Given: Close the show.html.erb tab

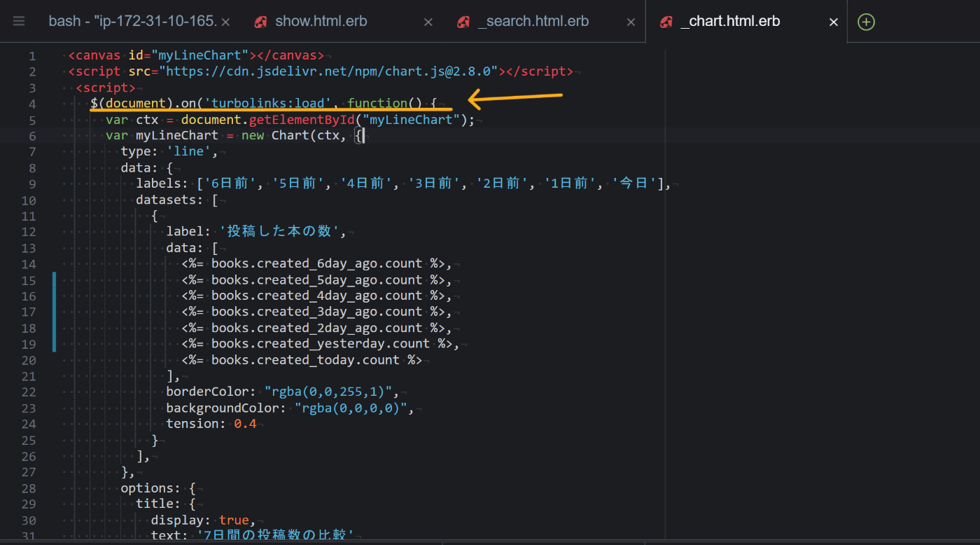Looking at the screenshot, I should pos(428,22).
